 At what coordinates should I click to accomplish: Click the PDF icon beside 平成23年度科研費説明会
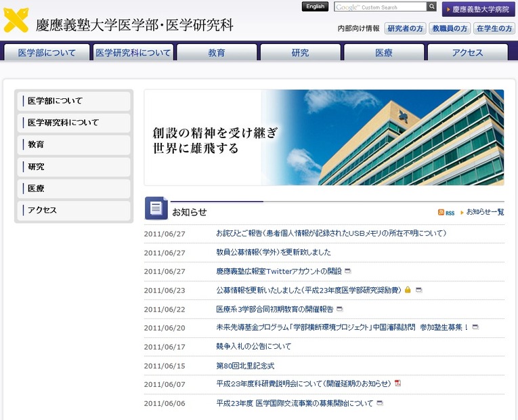397,383
